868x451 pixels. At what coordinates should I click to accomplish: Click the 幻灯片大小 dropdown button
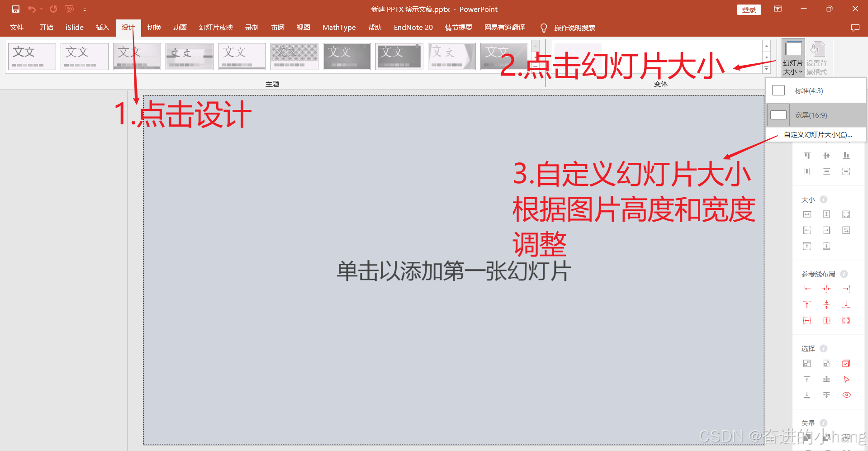tap(793, 58)
